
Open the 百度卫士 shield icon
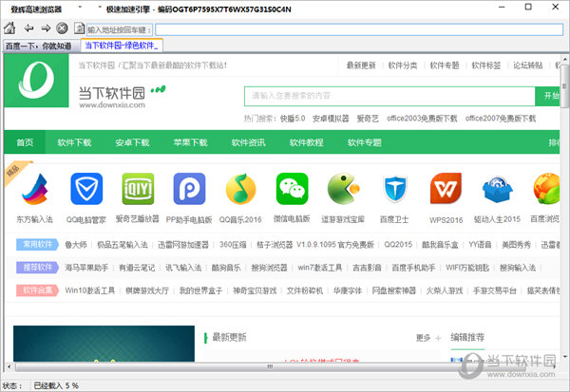point(395,189)
